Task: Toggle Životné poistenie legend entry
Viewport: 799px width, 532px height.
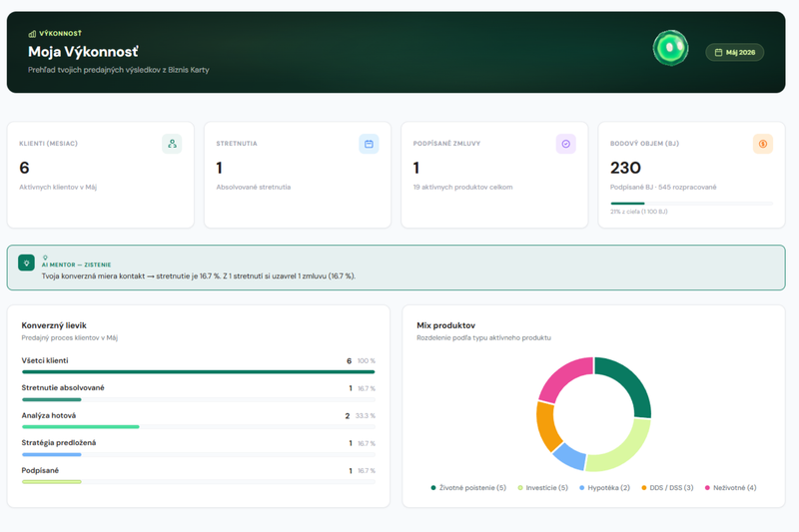Action: 468,488
